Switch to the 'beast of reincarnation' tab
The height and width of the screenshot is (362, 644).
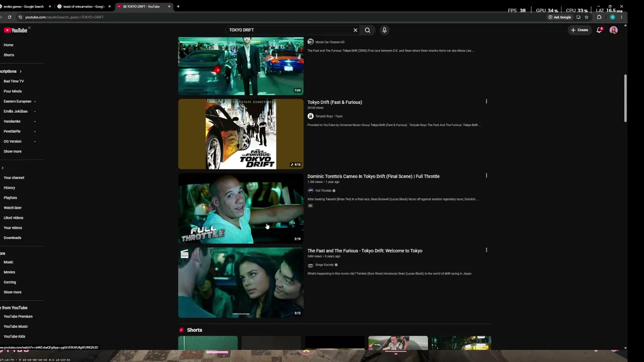(84, 7)
